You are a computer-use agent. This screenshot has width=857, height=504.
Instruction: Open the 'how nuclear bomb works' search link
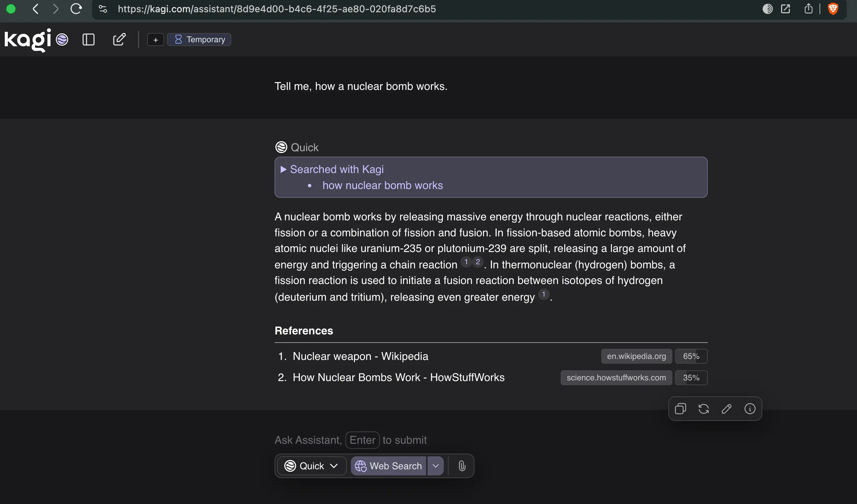click(383, 185)
